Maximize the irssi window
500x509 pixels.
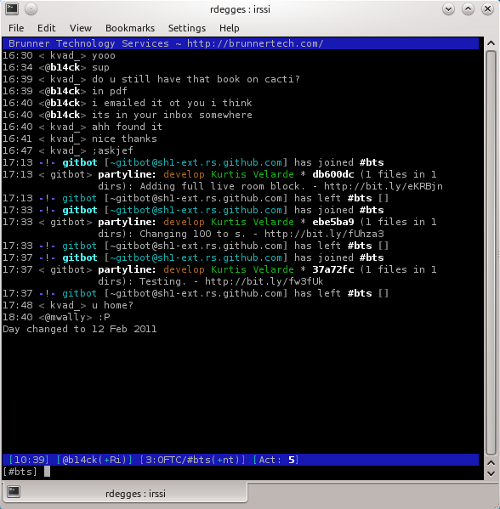click(x=468, y=9)
